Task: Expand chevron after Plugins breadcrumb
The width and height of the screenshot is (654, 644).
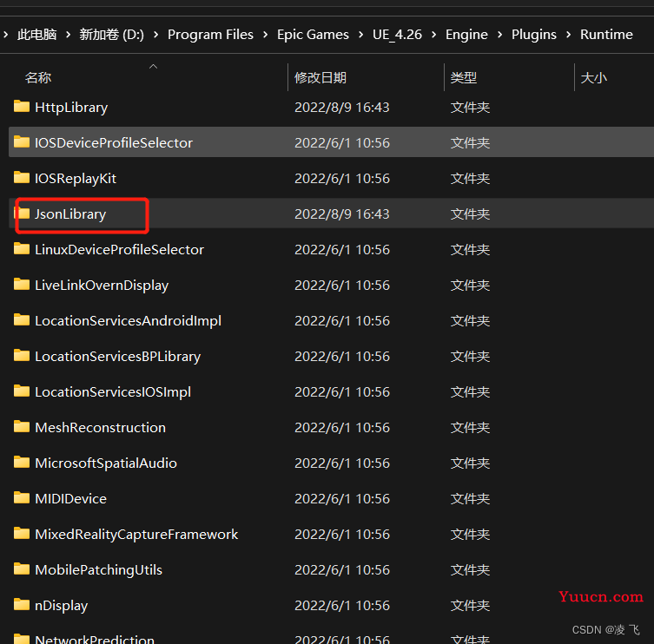Action: coord(569,35)
